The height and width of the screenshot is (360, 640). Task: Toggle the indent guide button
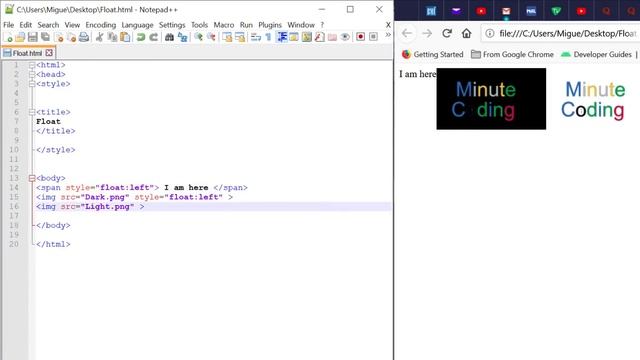(282, 37)
